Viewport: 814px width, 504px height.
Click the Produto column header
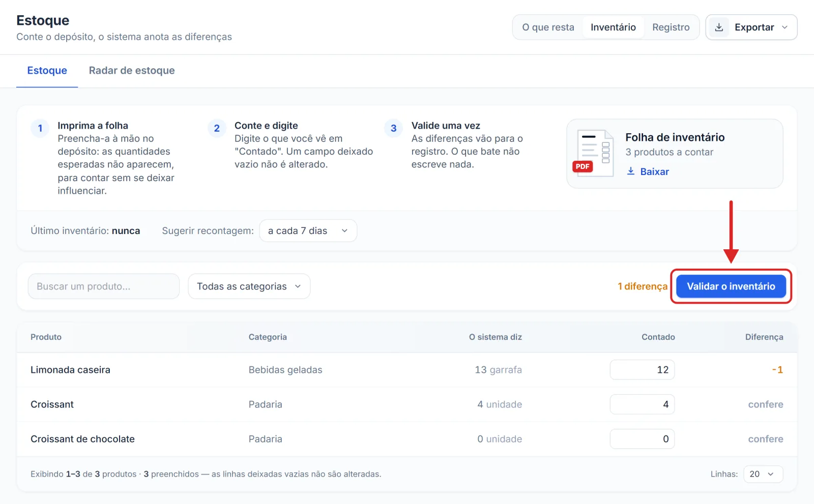46,337
